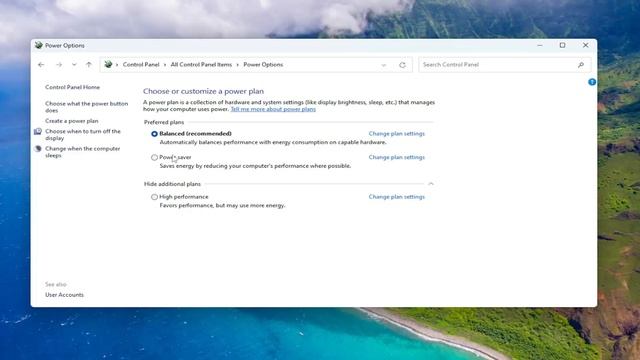Click the sleep moon icon in sidebar
Image resolution: width=640 pixels, height=360 pixels.
point(38,149)
